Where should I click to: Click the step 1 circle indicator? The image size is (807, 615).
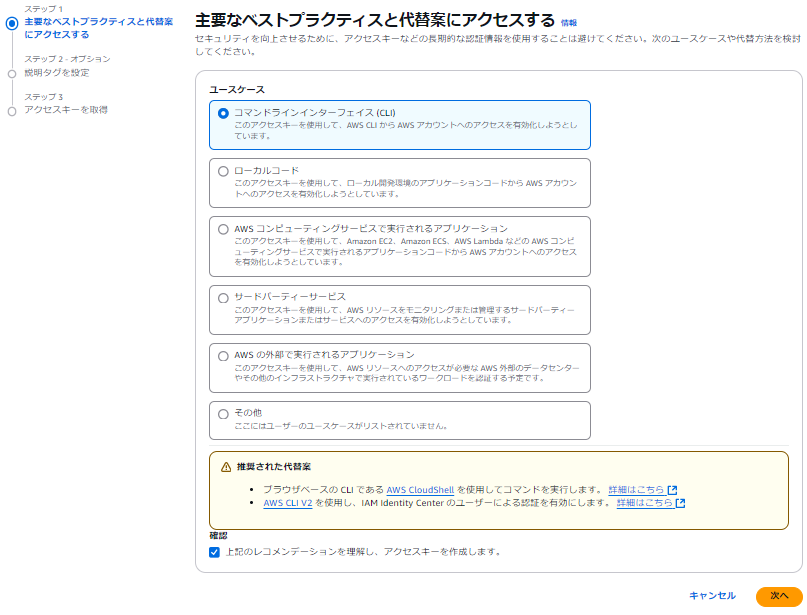pos(12,23)
